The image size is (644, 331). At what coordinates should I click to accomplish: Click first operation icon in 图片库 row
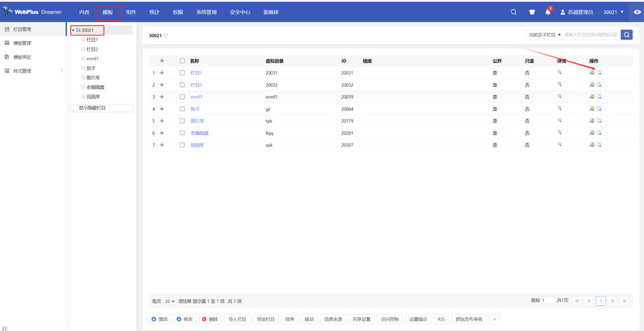tap(592, 121)
